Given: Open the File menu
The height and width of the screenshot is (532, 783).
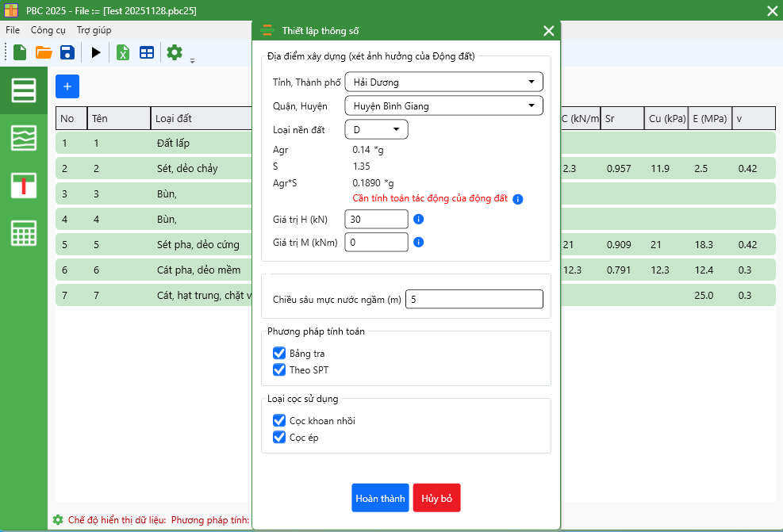Looking at the screenshot, I should click(13, 30).
